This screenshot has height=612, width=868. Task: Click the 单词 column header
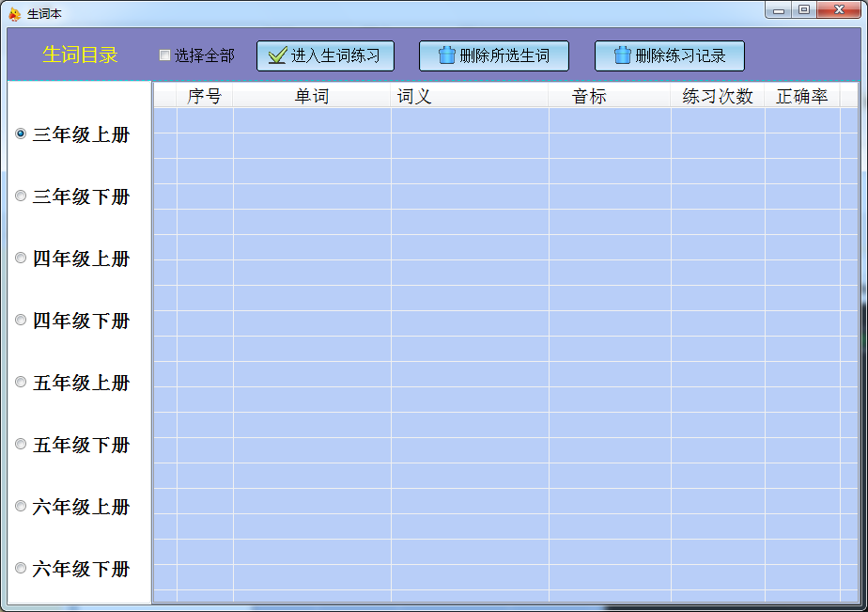(311, 96)
